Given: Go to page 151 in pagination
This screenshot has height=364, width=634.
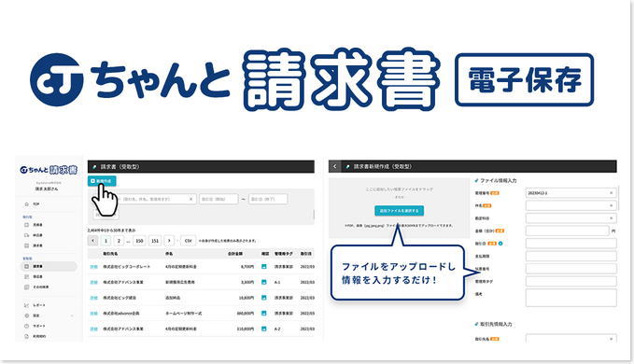Looking at the screenshot, I should coord(155,241).
